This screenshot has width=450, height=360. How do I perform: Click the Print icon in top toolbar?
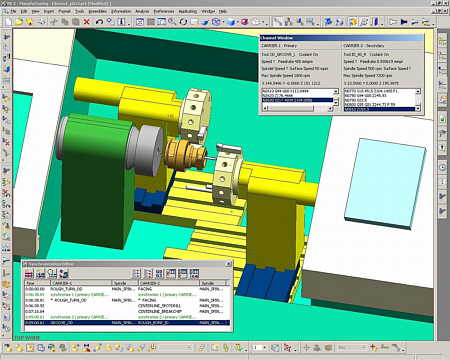click(x=42, y=22)
